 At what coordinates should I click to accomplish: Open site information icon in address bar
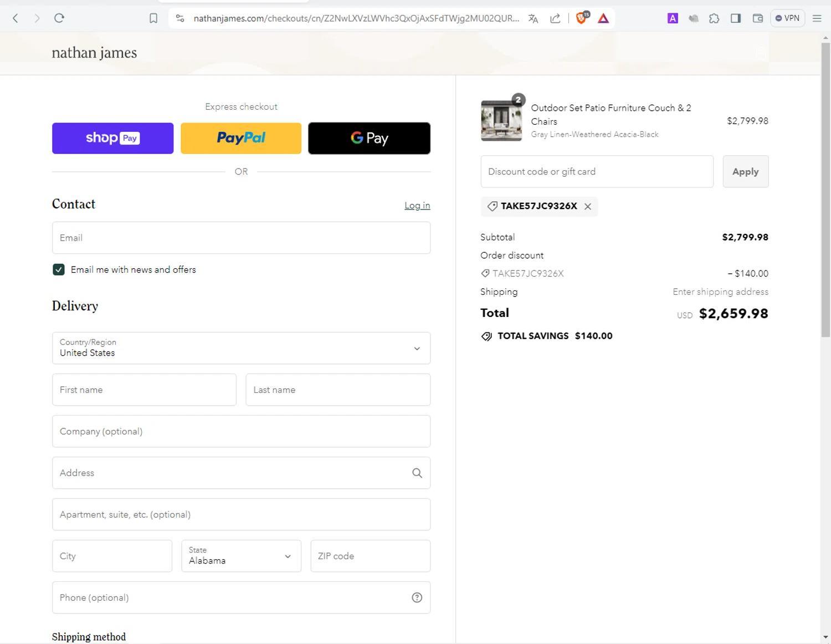(x=180, y=18)
